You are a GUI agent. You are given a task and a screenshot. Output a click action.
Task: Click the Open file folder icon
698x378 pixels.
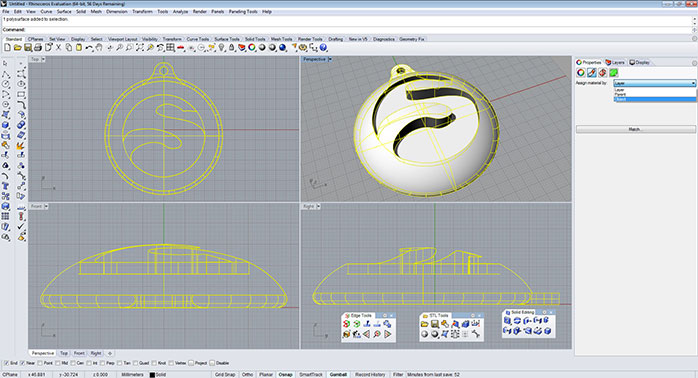17,48
